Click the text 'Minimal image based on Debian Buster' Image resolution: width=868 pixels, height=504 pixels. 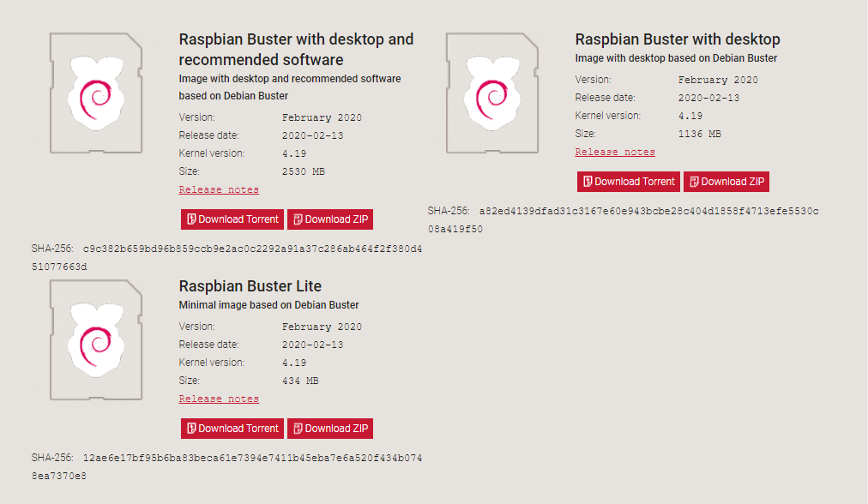coord(269,305)
